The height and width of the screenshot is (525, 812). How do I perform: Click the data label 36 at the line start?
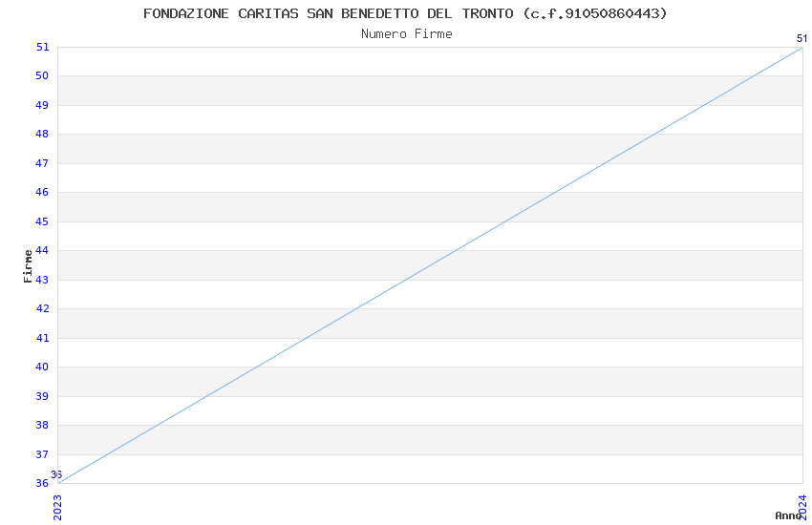[x=56, y=474]
